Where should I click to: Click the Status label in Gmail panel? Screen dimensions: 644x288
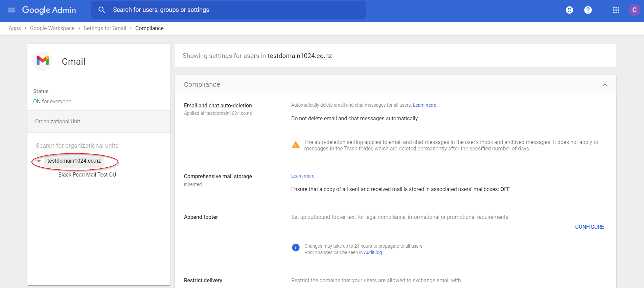pos(41,91)
